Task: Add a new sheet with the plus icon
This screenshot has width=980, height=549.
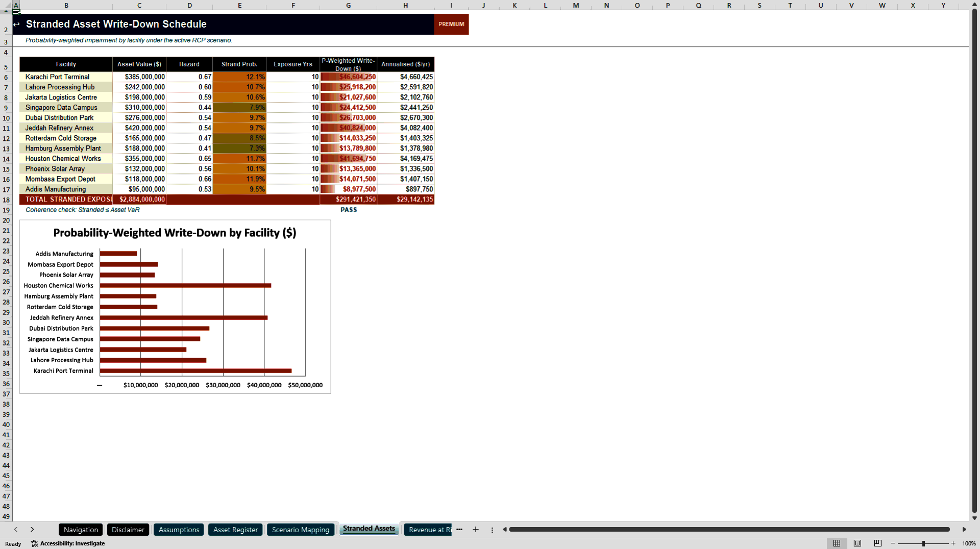Action: coord(476,530)
